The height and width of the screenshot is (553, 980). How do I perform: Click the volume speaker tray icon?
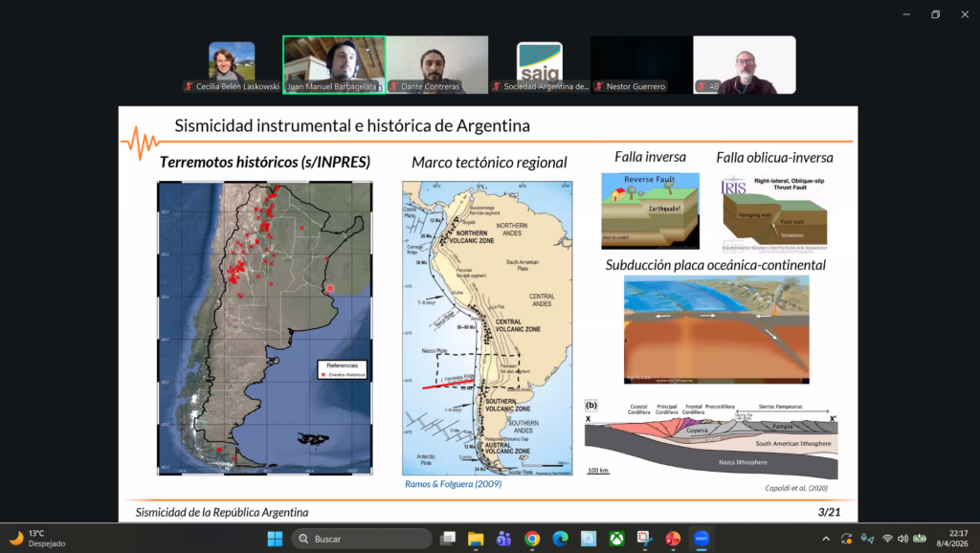coord(902,539)
